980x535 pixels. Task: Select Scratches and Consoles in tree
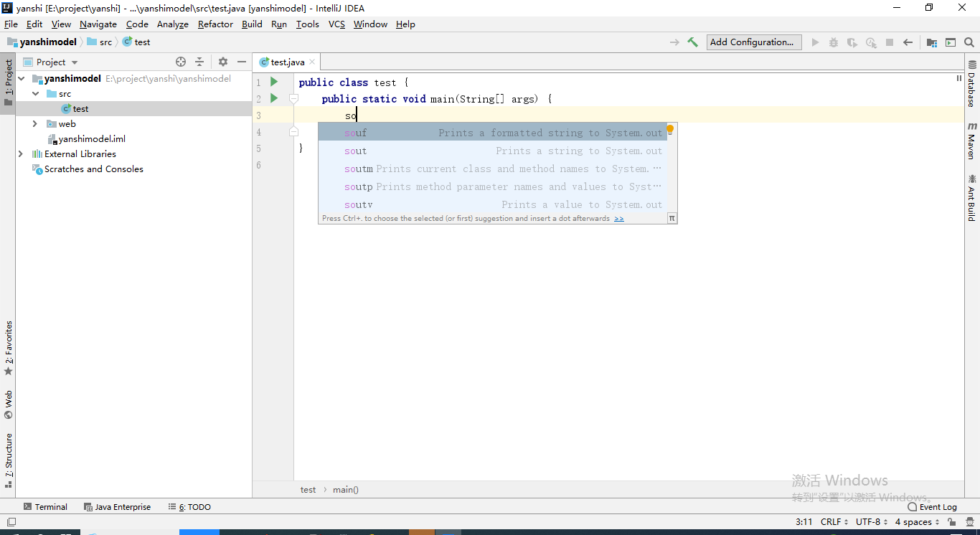(88, 169)
